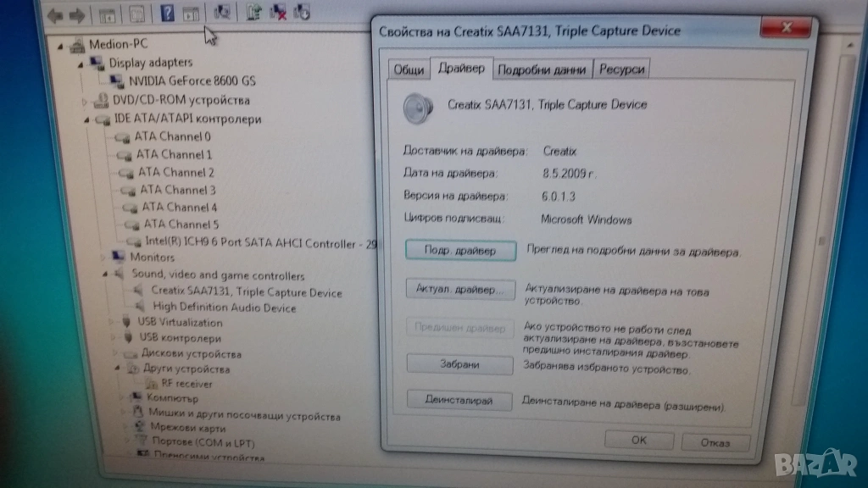Collapse the Display adapters tree node
The width and height of the screenshot is (868, 488).
pos(81,64)
